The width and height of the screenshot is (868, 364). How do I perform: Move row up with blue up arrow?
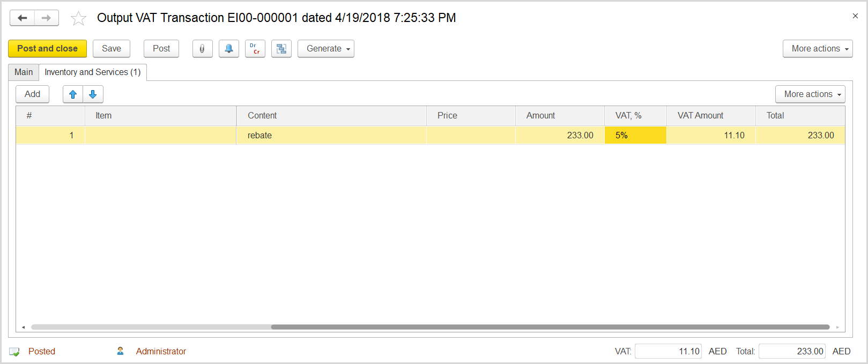[x=73, y=94]
